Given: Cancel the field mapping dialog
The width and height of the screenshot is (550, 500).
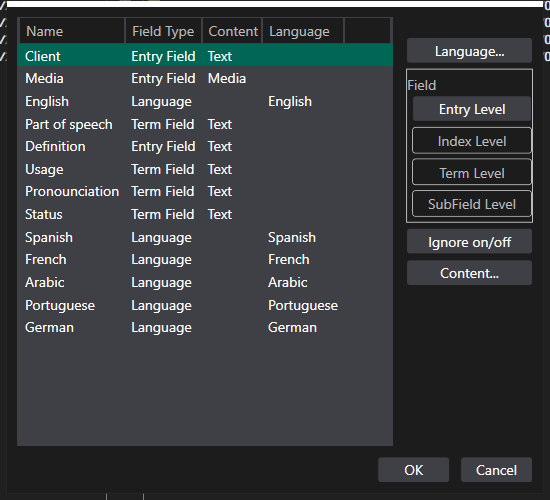Looking at the screenshot, I should 496,470.
